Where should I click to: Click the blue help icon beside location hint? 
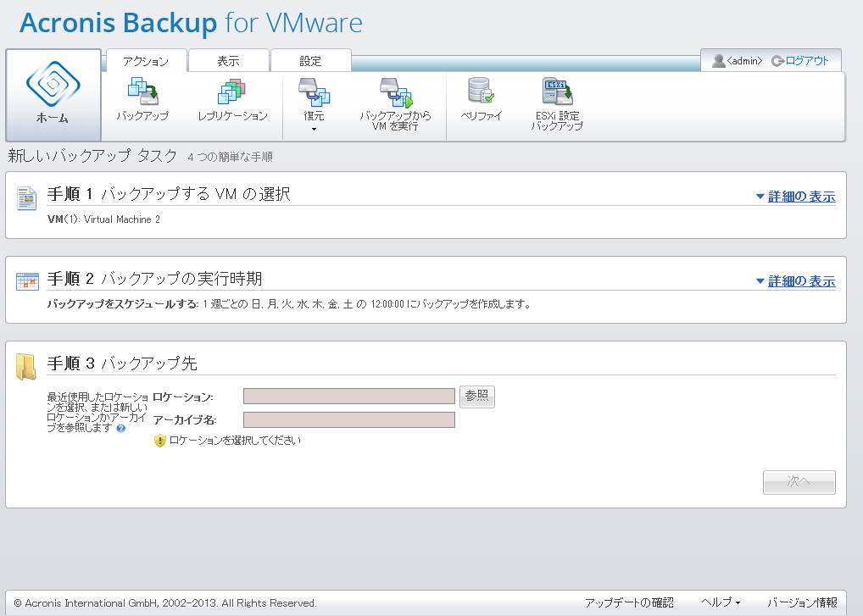coord(120,429)
